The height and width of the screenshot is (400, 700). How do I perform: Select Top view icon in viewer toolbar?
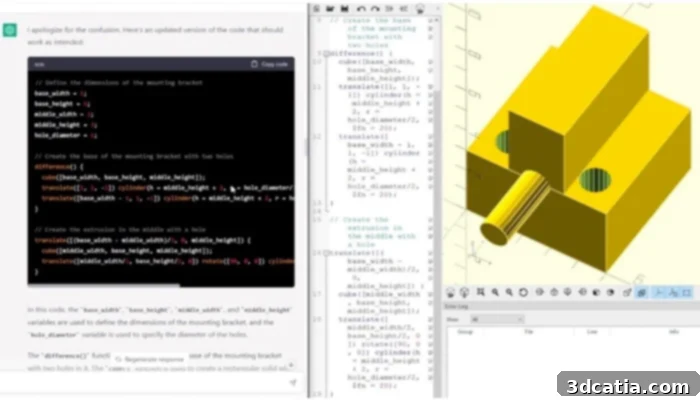554,292
